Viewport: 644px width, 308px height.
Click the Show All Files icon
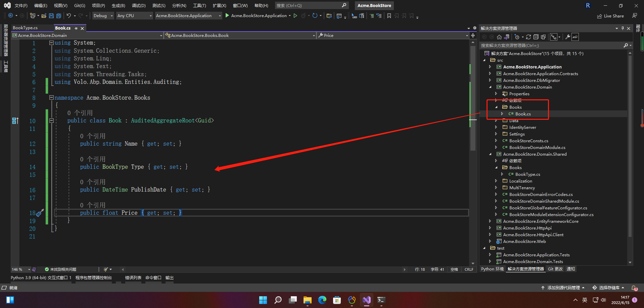pos(543,37)
